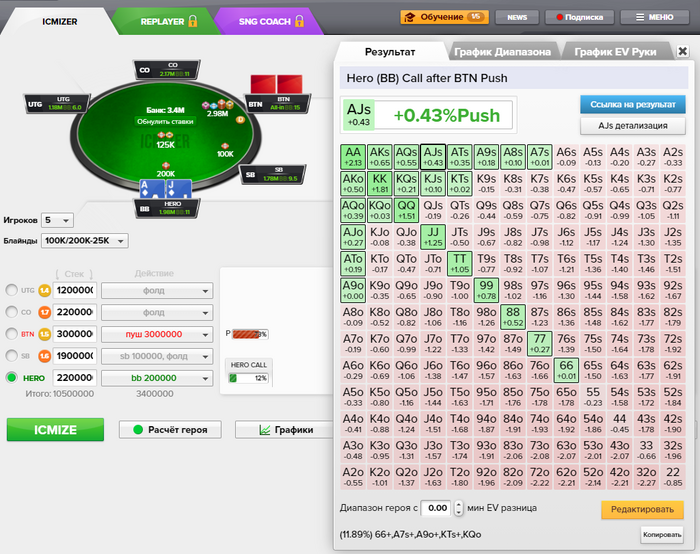The height and width of the screenshot is (554, 700).
Task: Open the Блайнды 100K/200K-25K dropdown
Action: 85,241
